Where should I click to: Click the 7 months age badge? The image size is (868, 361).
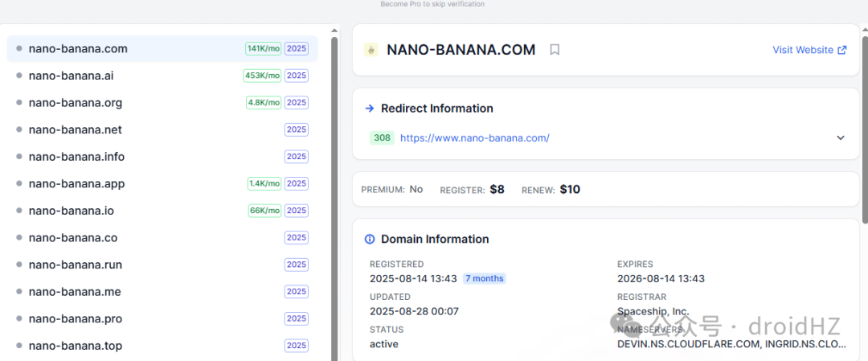(485, 278)
